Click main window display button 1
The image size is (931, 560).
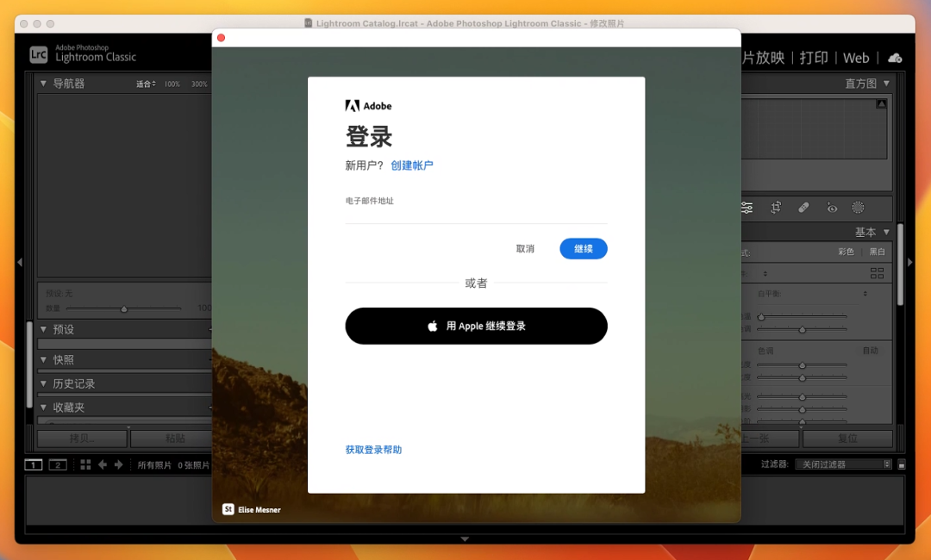pos(34,464)
